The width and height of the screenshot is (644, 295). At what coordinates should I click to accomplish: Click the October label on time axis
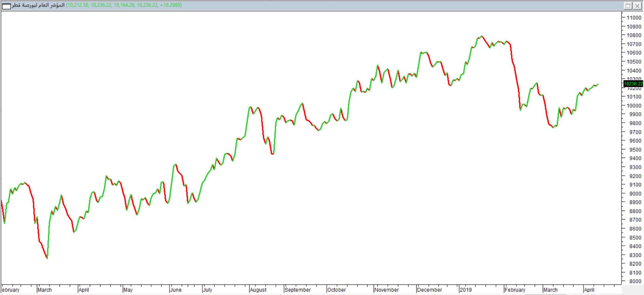[337, 290]
